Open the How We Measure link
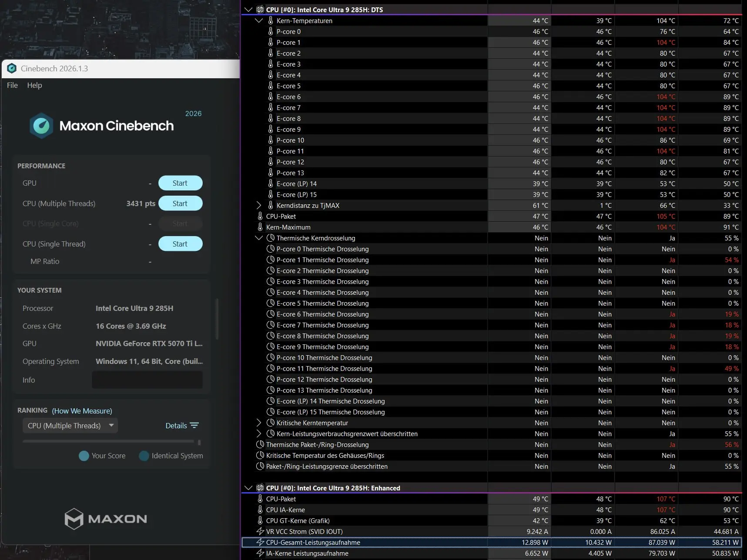 [x=82, y=411]
